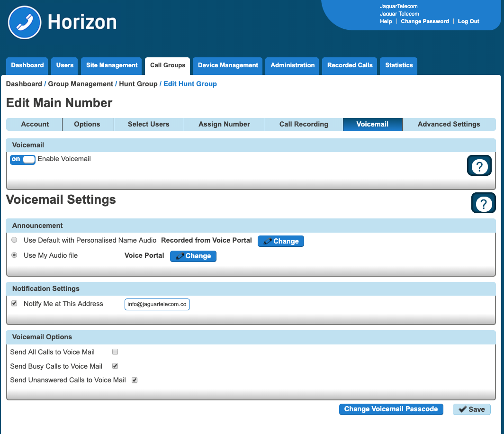Screen dimensions: 504x434
Task: Go to Device Management in main navigation
Action: (x=228, y=65)
